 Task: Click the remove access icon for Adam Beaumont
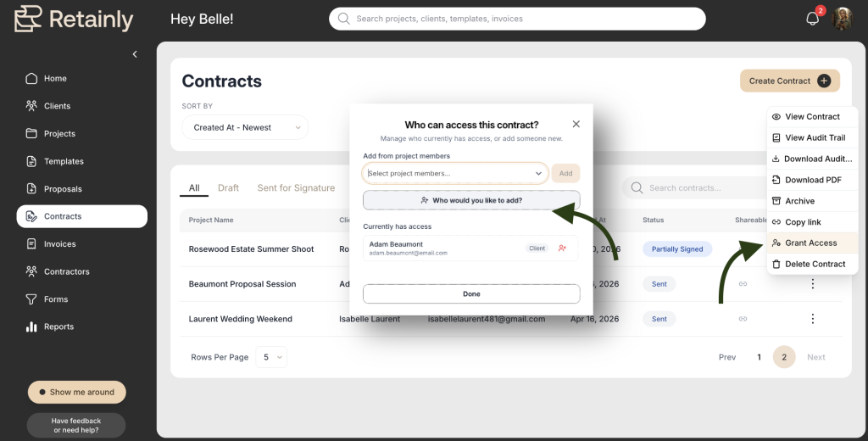[x=563, y=248]
